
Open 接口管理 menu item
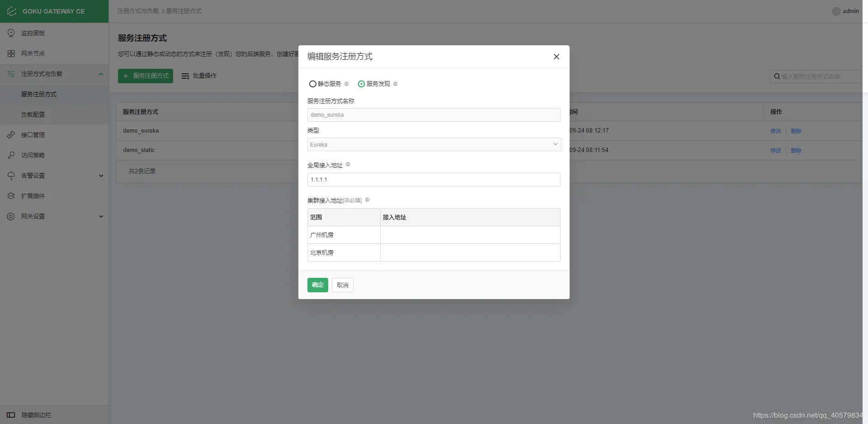pyautogui.click(x=54, y=135)
